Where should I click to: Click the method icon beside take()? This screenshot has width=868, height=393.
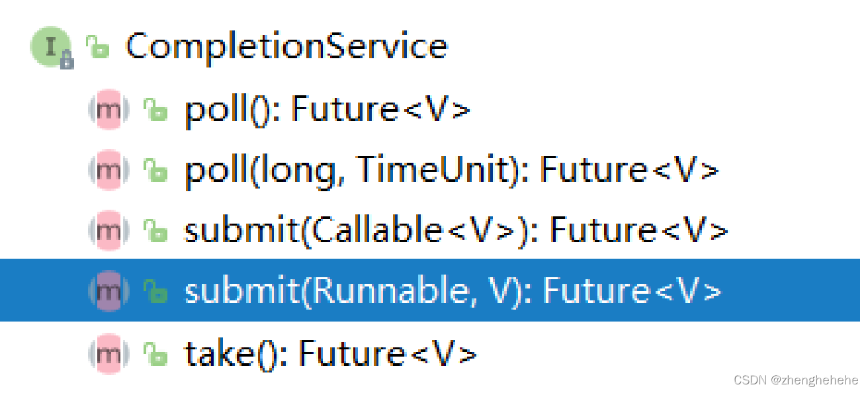107,353
